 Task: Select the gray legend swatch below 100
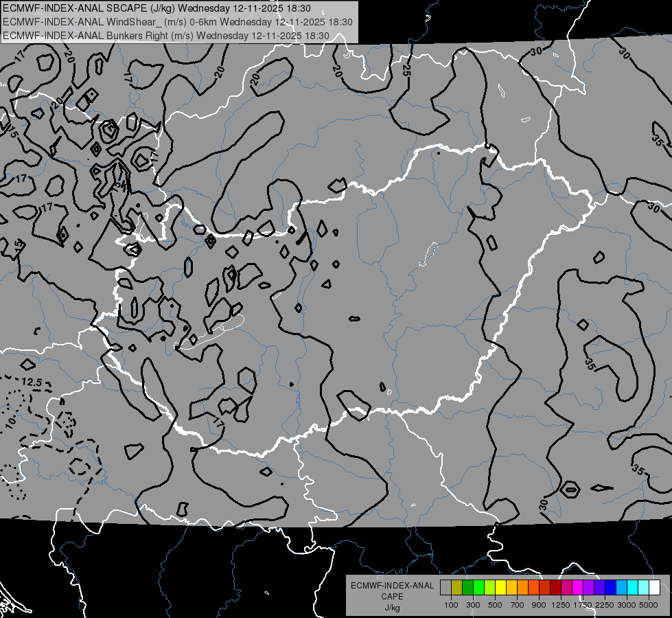click(445, 587)
